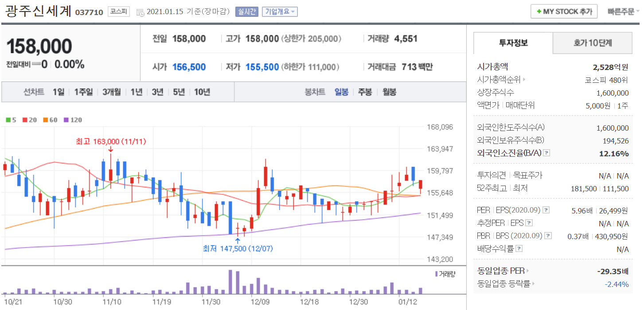Select 일봉 daily candle chart option
Image resolution: width=644 pixels, height=310 pixels.
point(341,92)
